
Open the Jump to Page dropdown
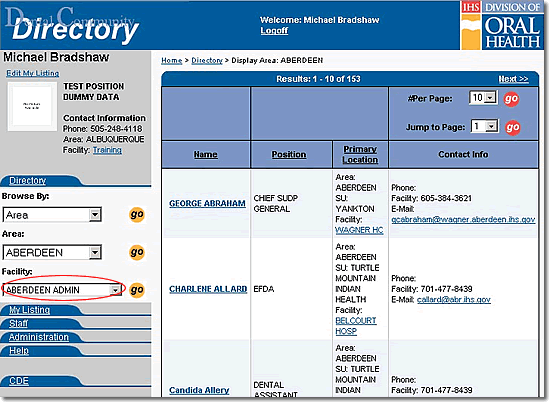(x=485, y=126)
